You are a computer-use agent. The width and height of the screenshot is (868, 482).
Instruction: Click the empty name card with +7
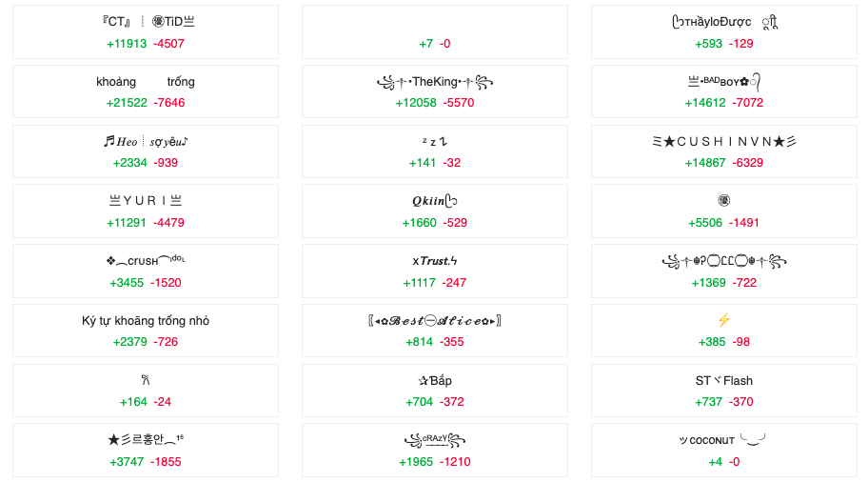point(435,32)
